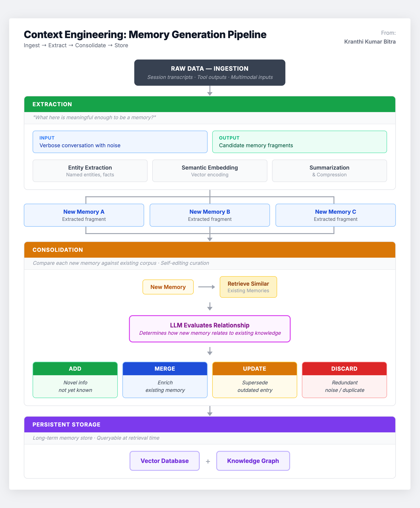Viewport: 420px width, 508px height.
Task: Open the New Memory C fragment
Action: click(335, 215)
